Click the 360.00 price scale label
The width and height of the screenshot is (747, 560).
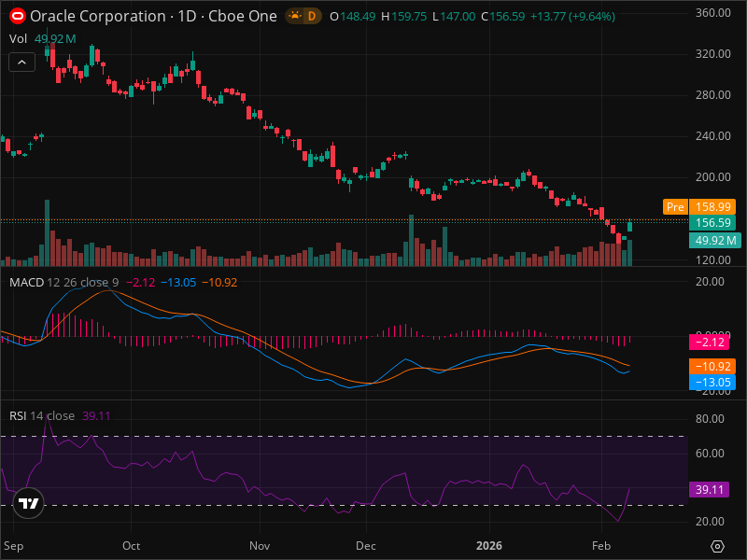(713, 13)
